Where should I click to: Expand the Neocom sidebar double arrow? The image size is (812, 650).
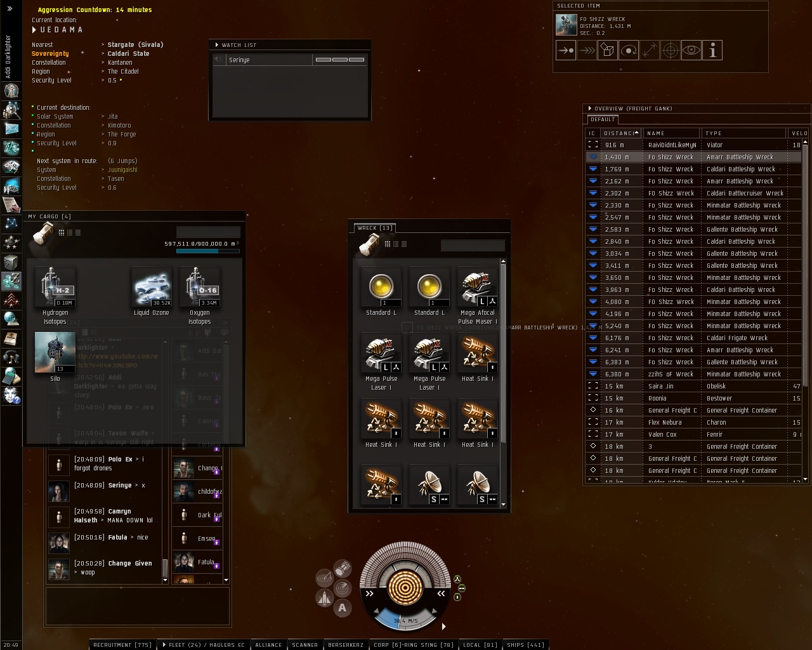pyautogui.click(x=10, y=9)
